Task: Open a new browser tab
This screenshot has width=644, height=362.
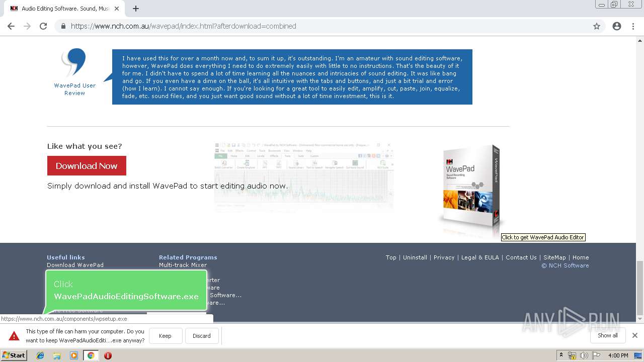Action: (x=135, y=9)
